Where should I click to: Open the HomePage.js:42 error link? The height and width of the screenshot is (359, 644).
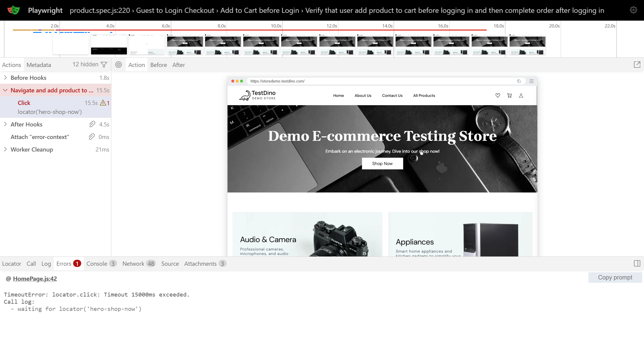pos(35,278)
